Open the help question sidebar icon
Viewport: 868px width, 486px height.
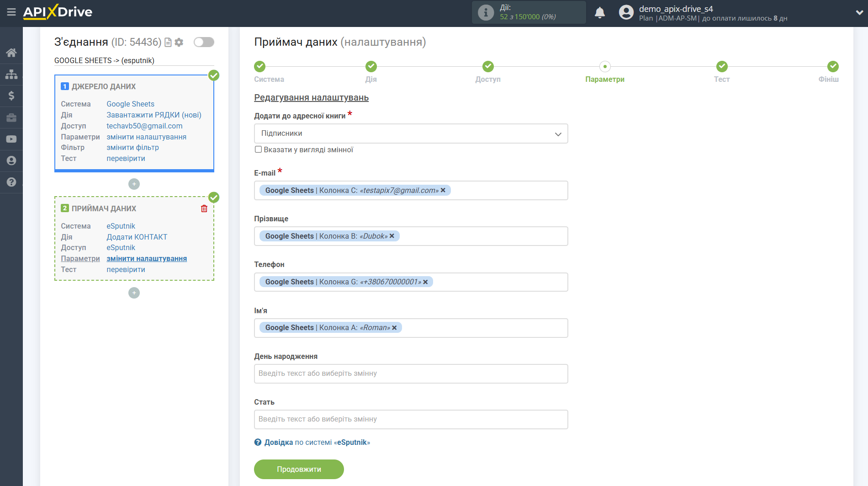11,182
